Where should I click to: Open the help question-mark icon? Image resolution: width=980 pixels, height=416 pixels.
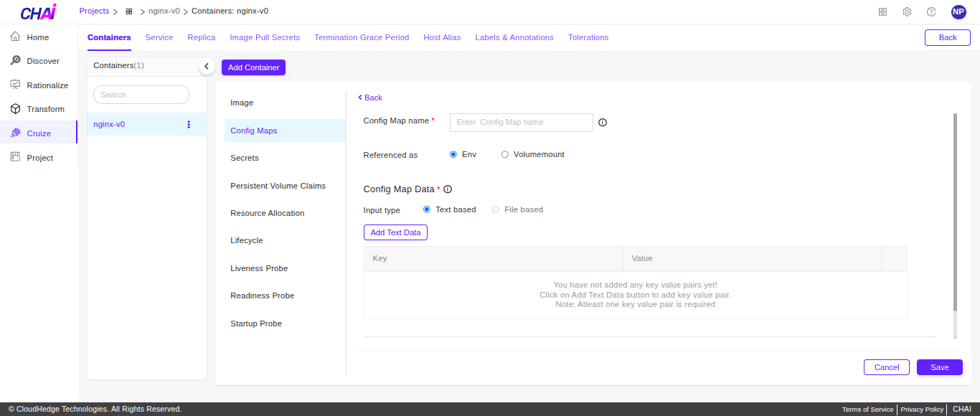(x=931, y=11)
